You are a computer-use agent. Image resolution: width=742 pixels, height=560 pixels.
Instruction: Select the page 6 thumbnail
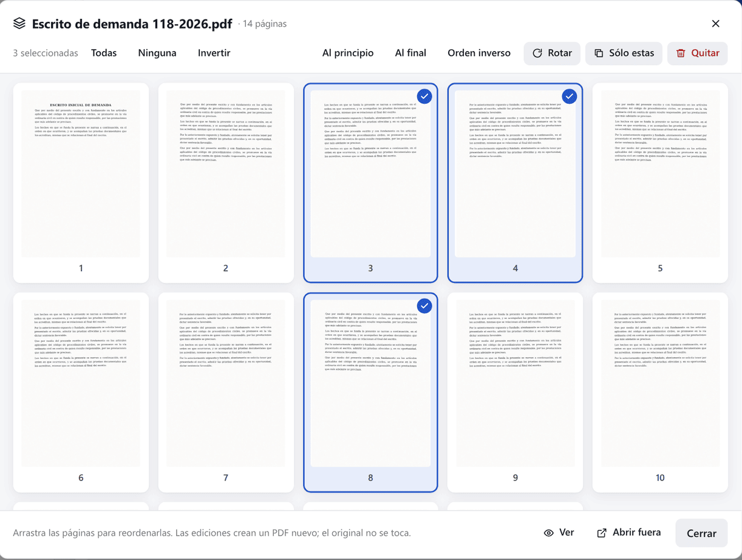click(x=81, y=392)
